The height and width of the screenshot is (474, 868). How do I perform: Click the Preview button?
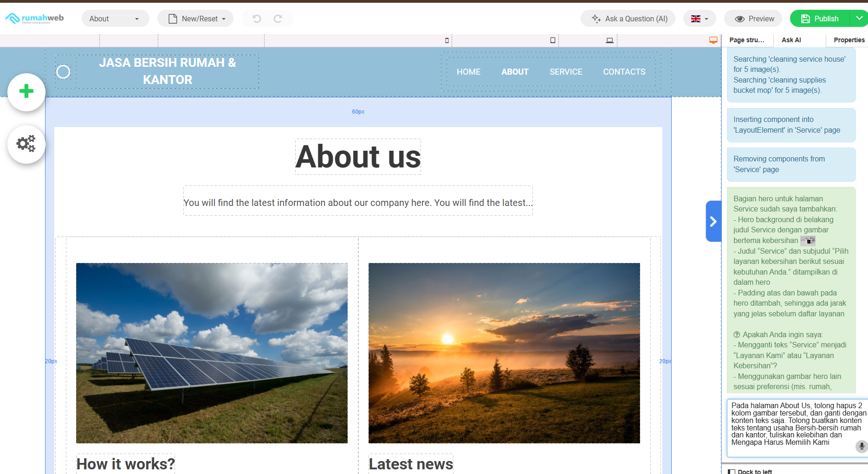tap(753, 19)
